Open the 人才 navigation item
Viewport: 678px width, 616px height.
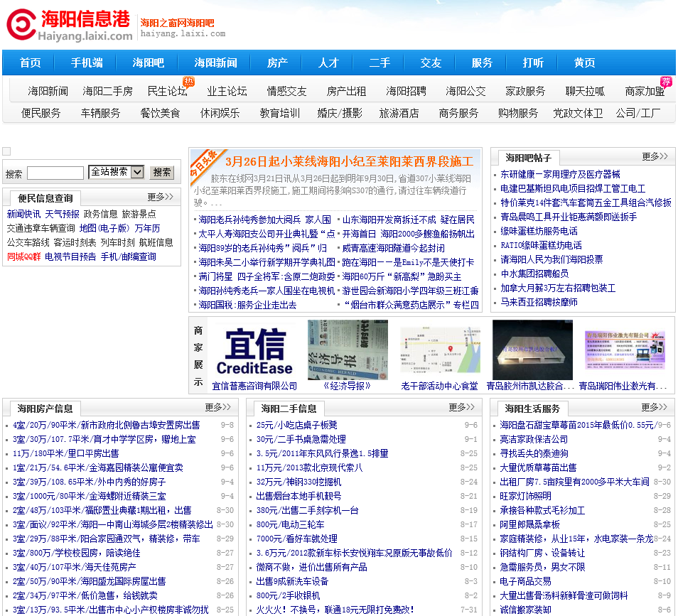[328, 63]
